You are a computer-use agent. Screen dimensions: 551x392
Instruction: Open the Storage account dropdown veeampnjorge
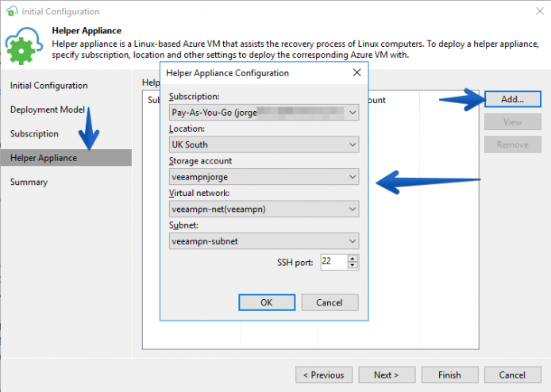[x=264, y=177]
